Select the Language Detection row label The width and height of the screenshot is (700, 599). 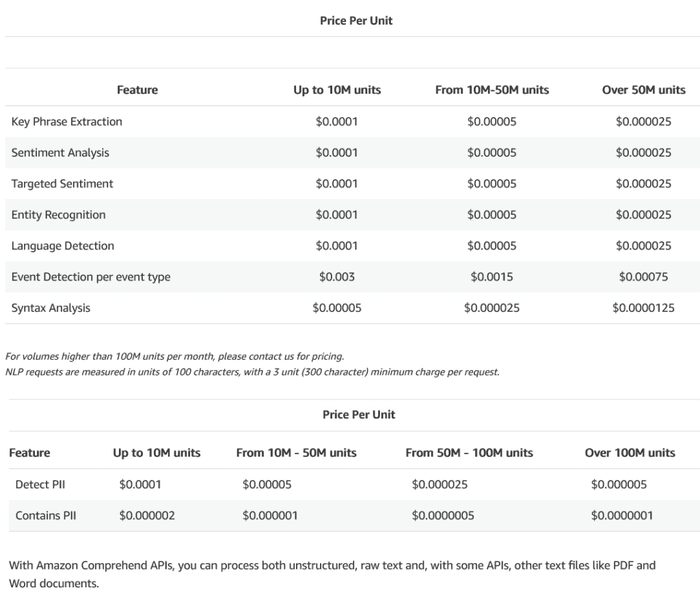[x=62, y=245]
